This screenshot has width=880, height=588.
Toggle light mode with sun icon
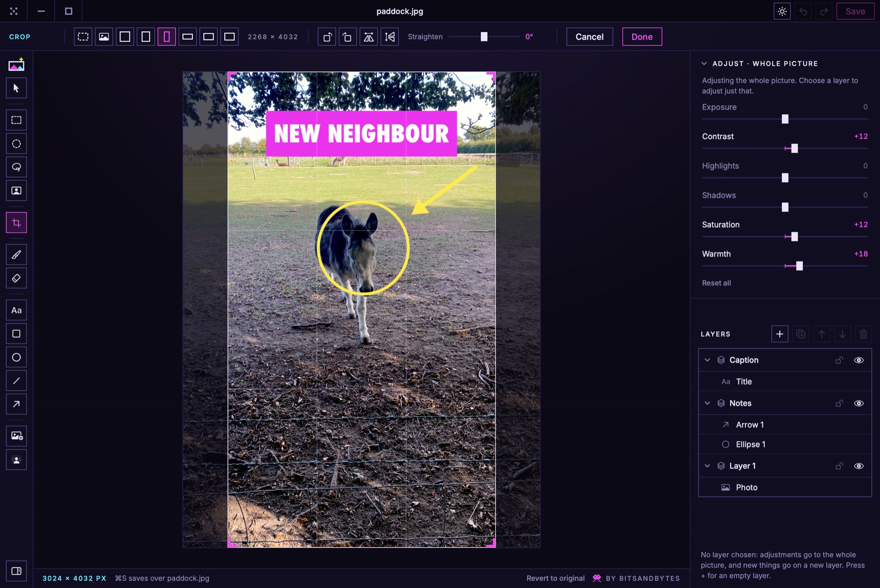782,11
